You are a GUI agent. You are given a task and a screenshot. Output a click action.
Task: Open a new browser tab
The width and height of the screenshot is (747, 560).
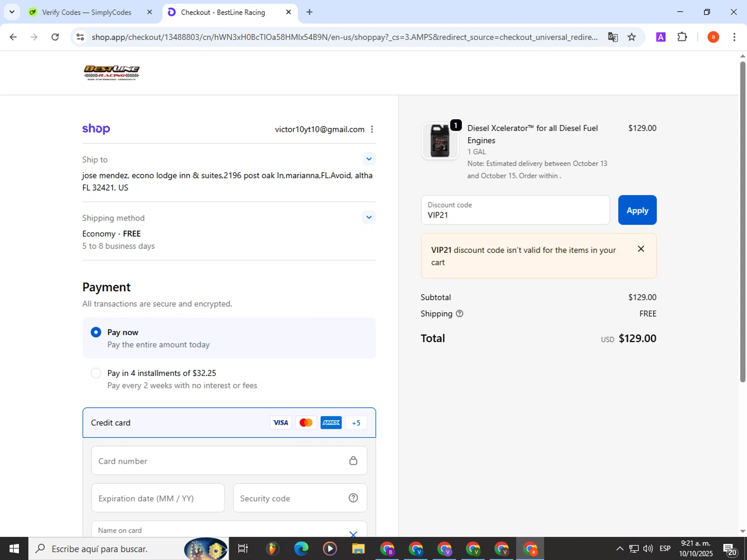(x=309, y=12)
